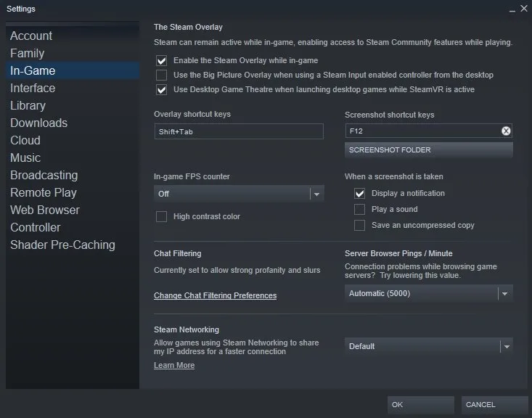Viewport: 532px width, 418px height.
Task: Expand Server Browser Pings Automatic (5000) dropdown
Action: coord(429,293)
